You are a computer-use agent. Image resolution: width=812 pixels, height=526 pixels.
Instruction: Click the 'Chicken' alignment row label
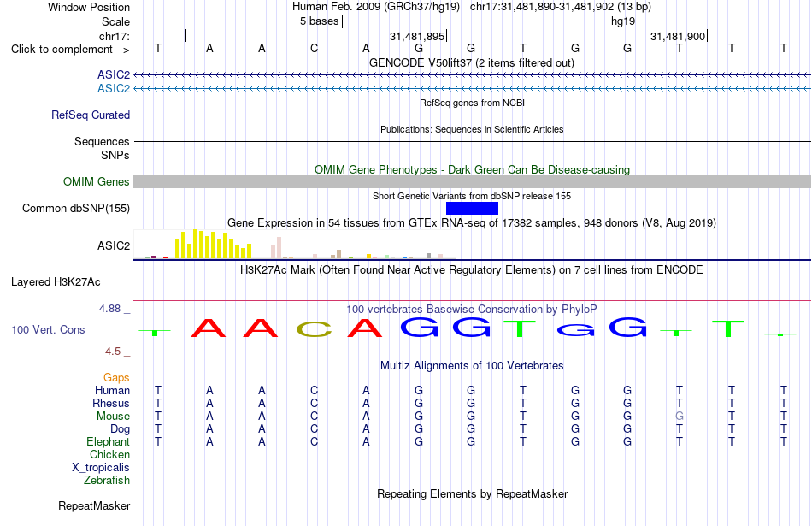pyautogui.click(x=109, y=454)
